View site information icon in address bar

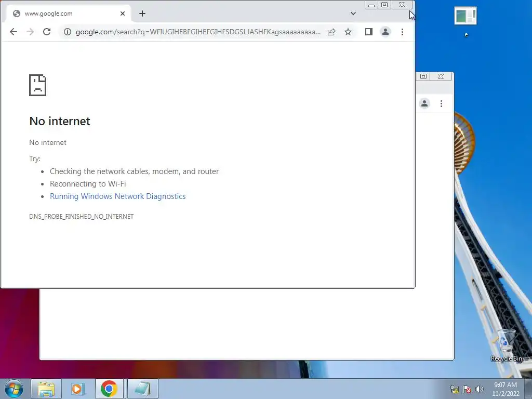tap(68, 32)
